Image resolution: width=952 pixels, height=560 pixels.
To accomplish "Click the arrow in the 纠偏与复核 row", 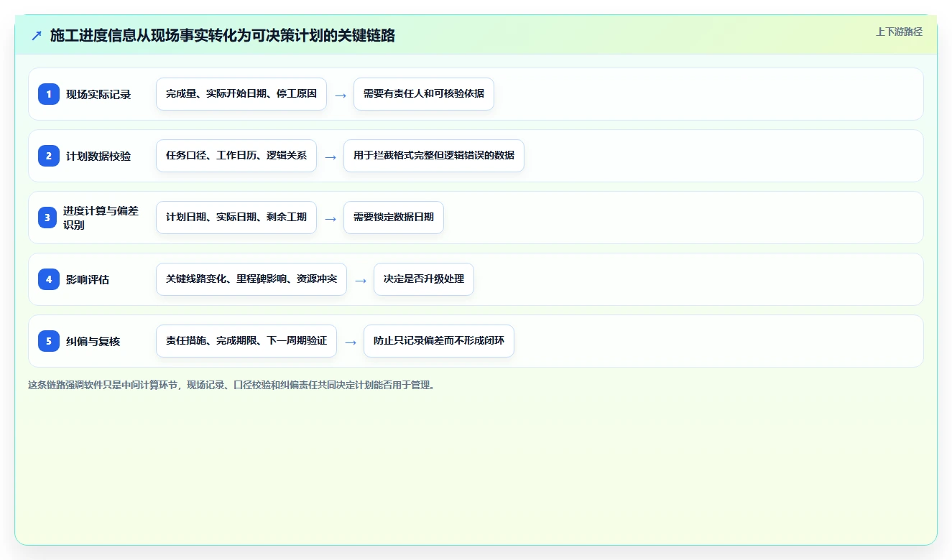I will [351, 342].
